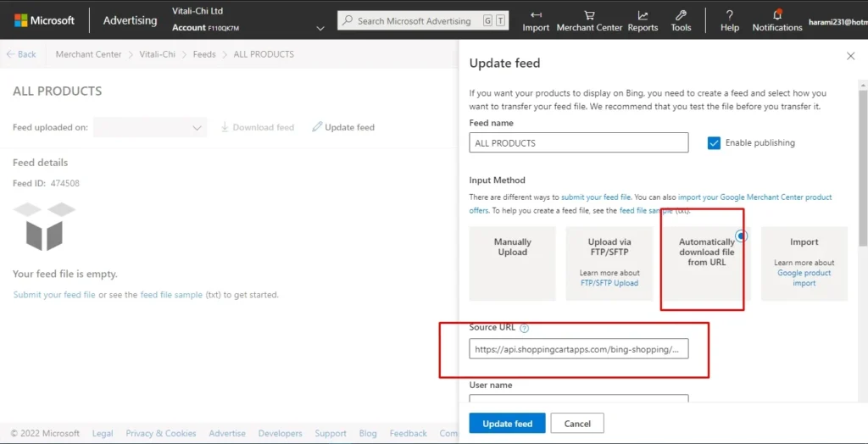The height and width of the screenshot is (444, 868).
Task: Expand the Vitali-Chi Ltd account dropdown
Action: [320, 28]
